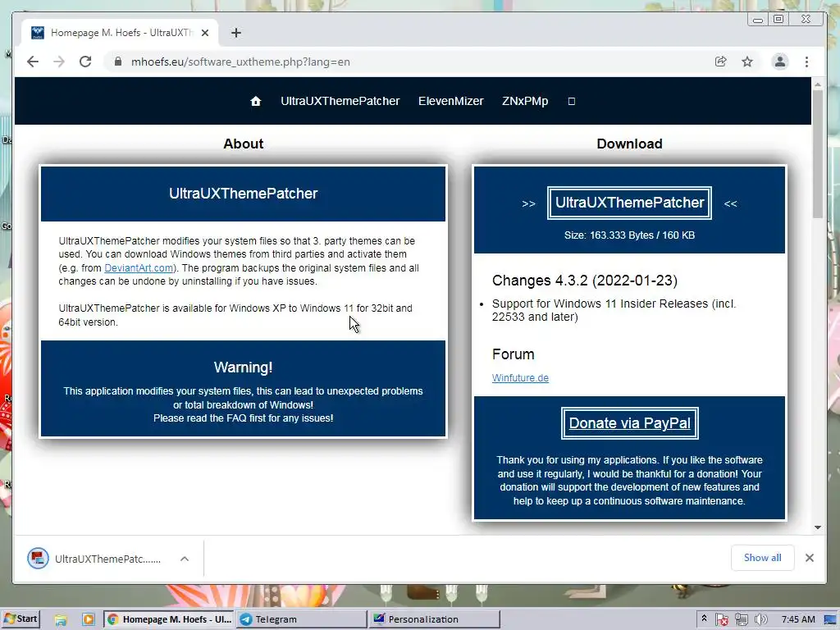Click the About heading

click(x=243, y=144)
